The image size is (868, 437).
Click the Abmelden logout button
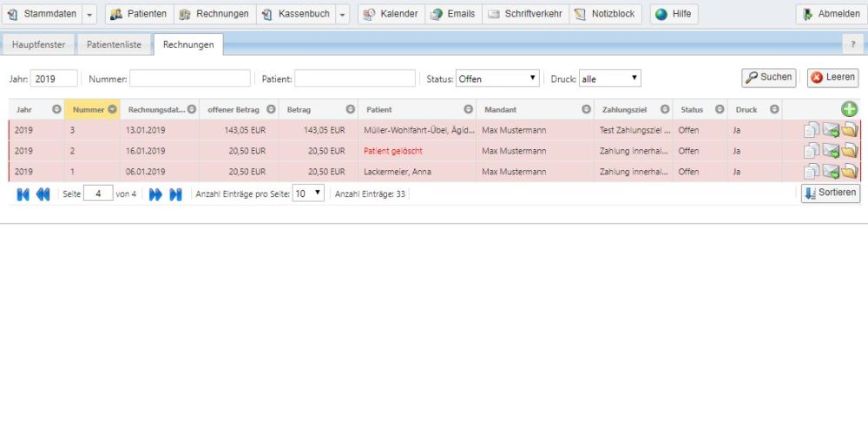(832, 14)
